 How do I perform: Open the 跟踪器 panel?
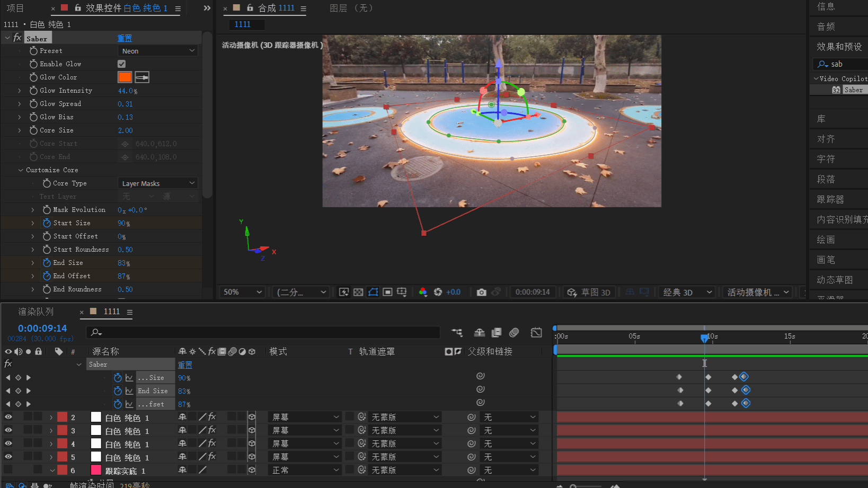[x=830, y=199]
